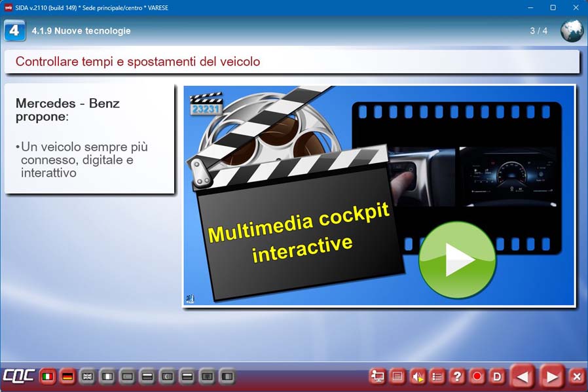The width and height of the screenshot is (588, 392).
Task: Choose the British flag language button
Action: point(87,376)
